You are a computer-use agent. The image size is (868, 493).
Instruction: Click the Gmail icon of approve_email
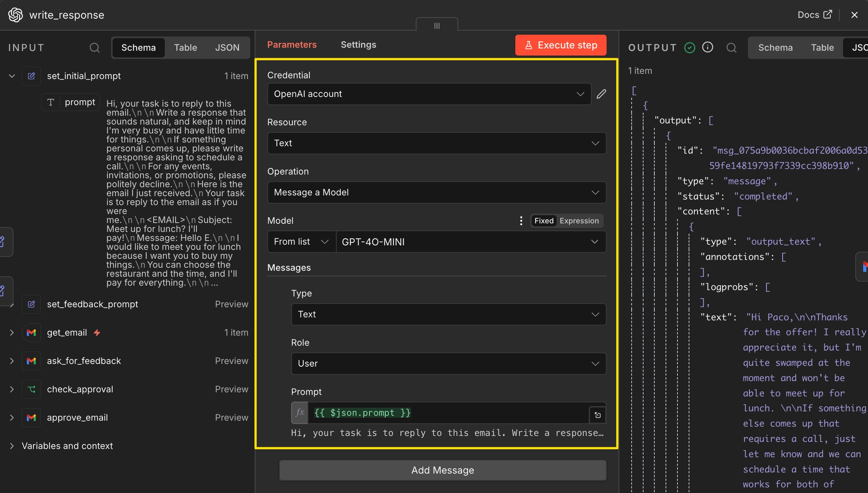coord(31,418)
